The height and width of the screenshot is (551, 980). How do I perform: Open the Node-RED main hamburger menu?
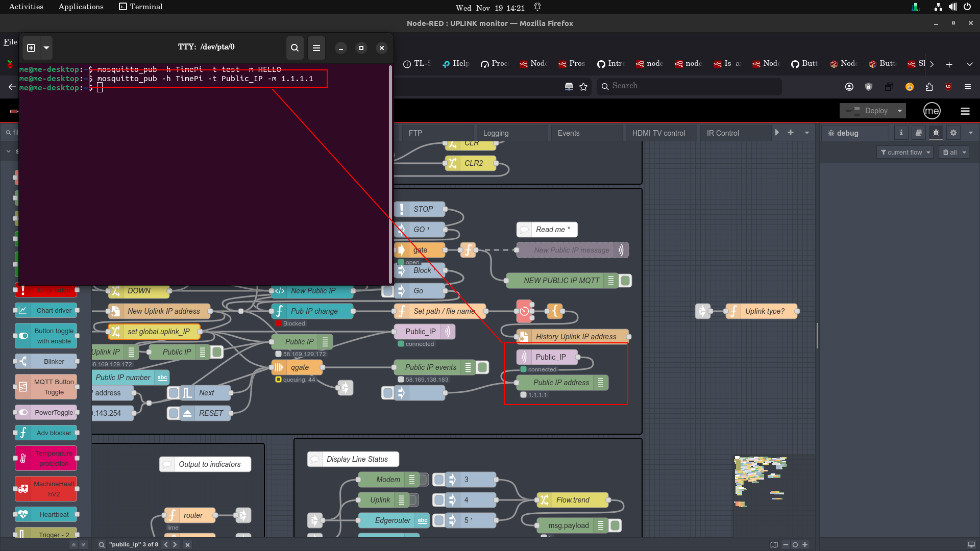click(965, 111)
